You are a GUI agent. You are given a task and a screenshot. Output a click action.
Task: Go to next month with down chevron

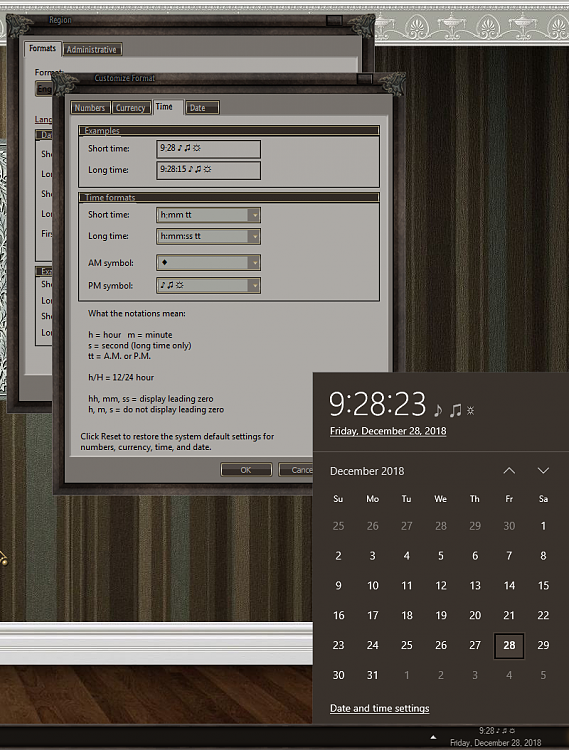[x=543, y=471]
